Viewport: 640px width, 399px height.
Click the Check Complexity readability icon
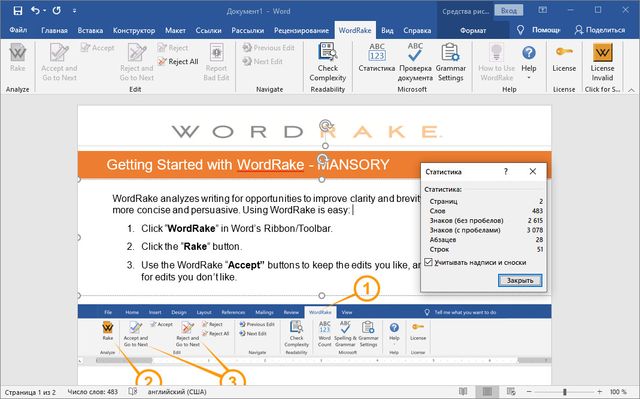point(327,52)
